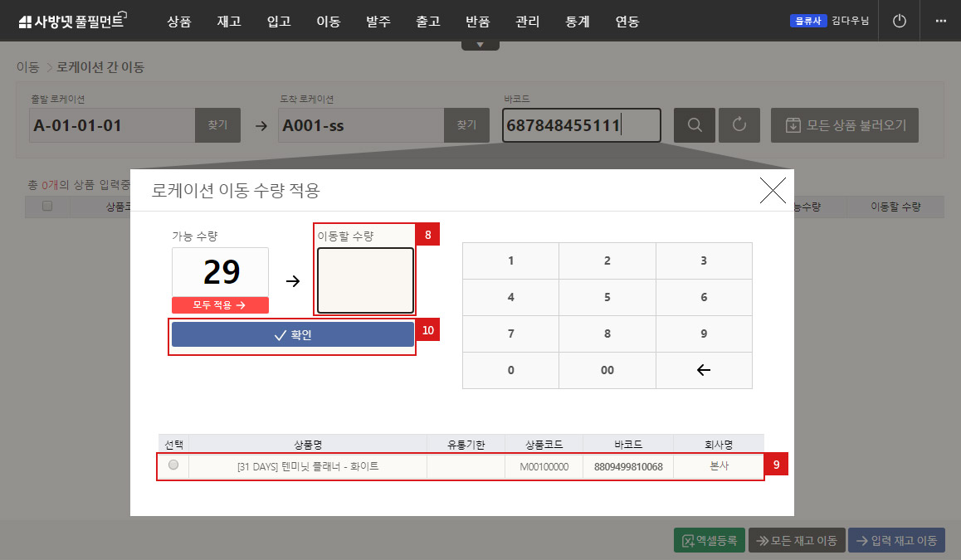Click 찾기 to browse 출발 로케이션
Screen dimensions: 961x560
pos(217,124)
